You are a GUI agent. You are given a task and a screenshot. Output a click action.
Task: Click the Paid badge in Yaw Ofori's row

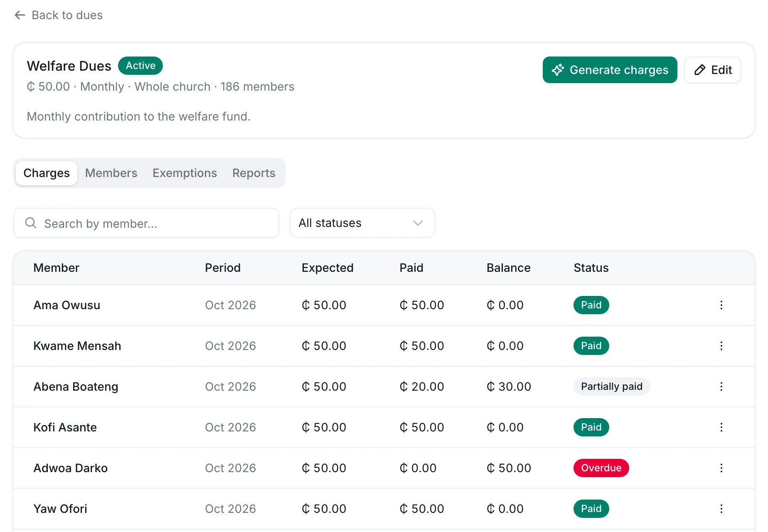pos(591,509)
